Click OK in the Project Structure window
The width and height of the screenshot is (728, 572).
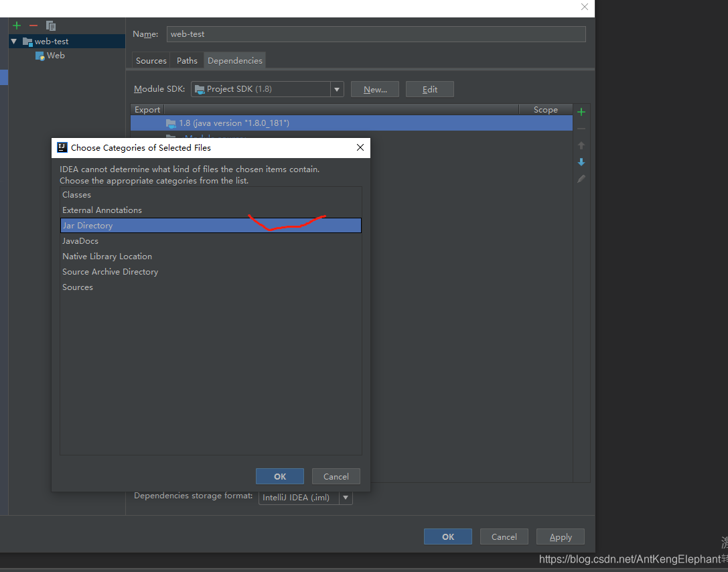point(448,537)
